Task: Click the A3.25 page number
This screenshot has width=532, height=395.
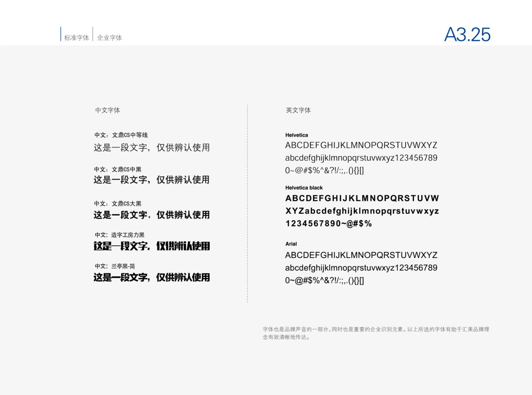Action: [x=467, y=35]
